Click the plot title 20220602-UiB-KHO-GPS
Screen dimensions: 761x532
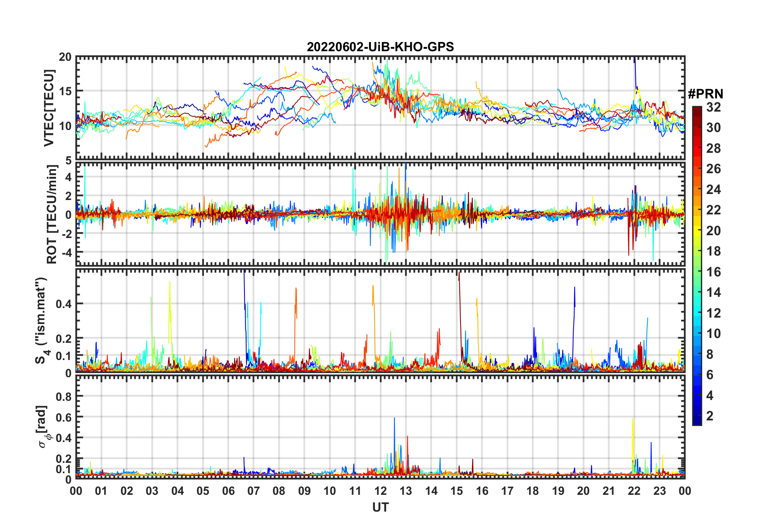coord(380,47)
